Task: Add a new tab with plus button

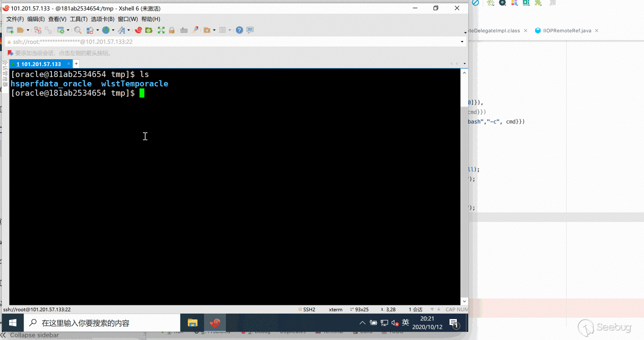Action: tap(77, 64)
